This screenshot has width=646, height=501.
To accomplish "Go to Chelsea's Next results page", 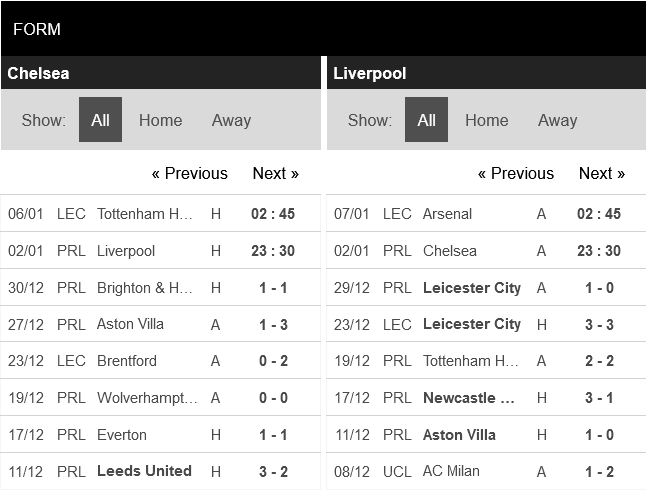I will pos(275,173).
